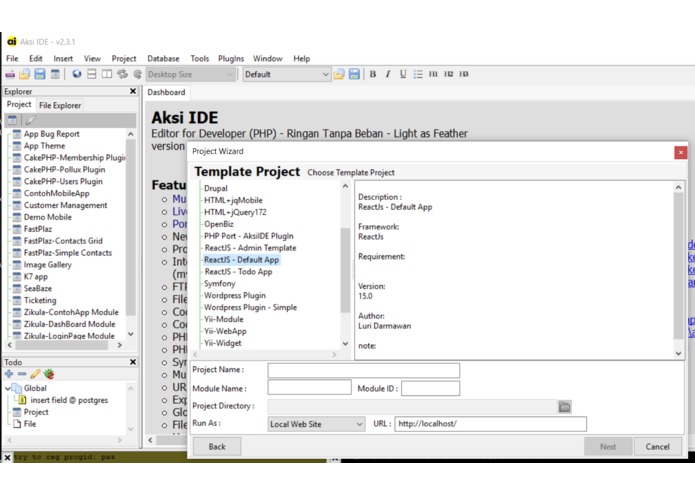Viewport: 695px width, 494px height.
Task: Select the Symfony template
Action: pos(219,284)
